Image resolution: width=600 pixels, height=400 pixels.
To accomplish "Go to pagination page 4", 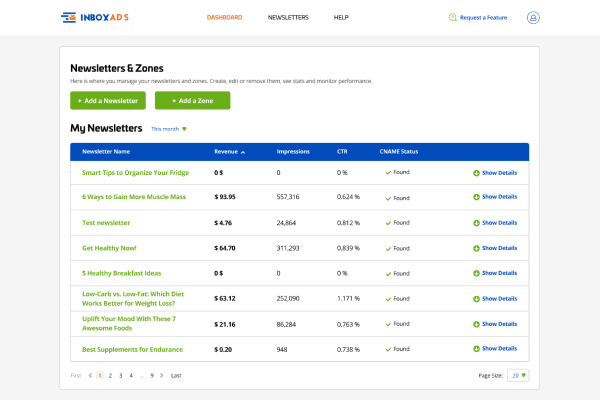I will pos(131,376).
